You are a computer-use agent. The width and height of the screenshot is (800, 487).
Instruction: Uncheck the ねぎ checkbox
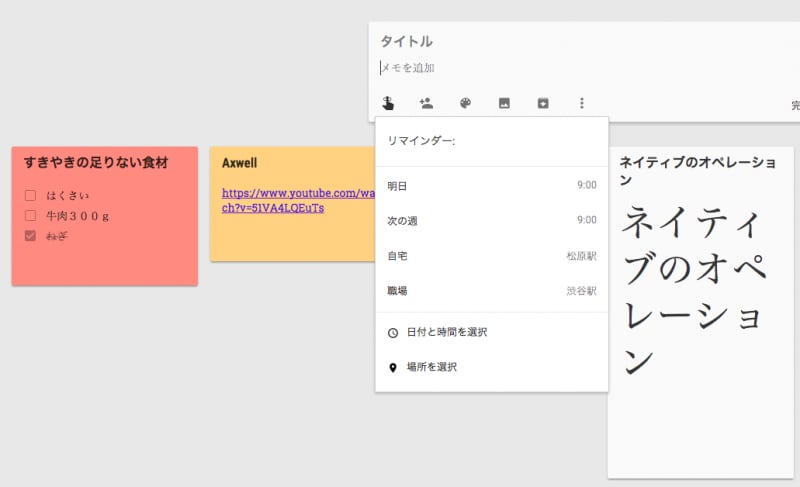click(31, 236)
